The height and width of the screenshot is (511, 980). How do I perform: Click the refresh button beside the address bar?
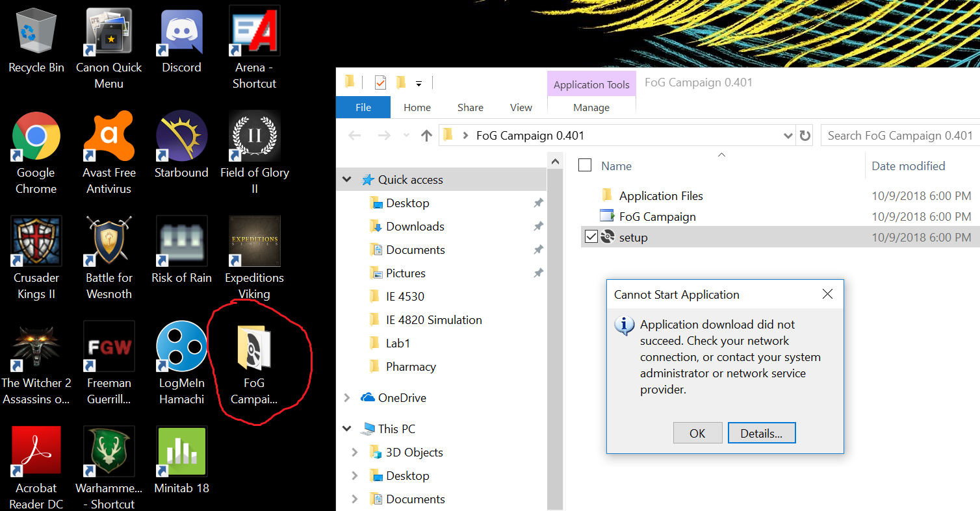[805, 136]
